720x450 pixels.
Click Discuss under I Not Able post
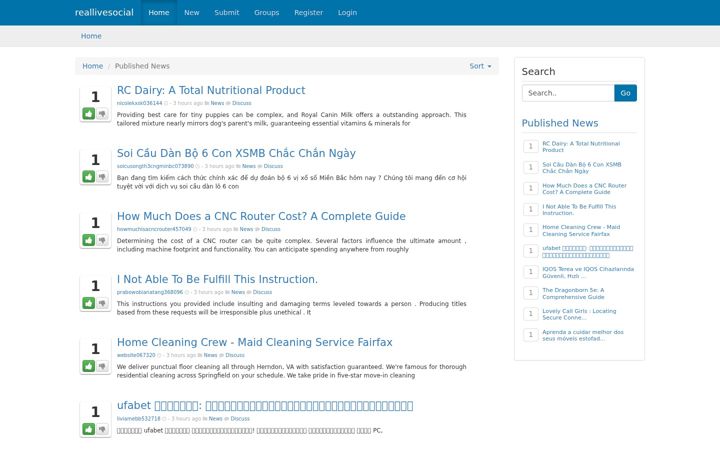(262, 292)
